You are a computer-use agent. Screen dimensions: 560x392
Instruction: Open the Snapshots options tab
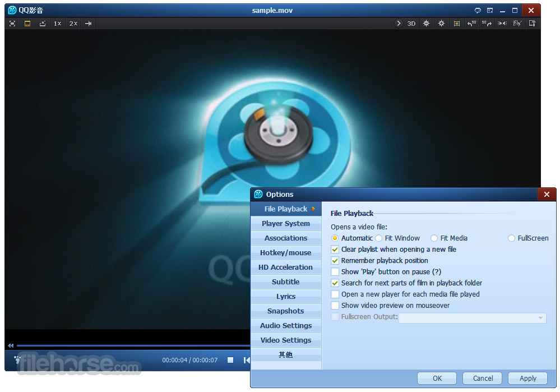click(x=286, y=311)
